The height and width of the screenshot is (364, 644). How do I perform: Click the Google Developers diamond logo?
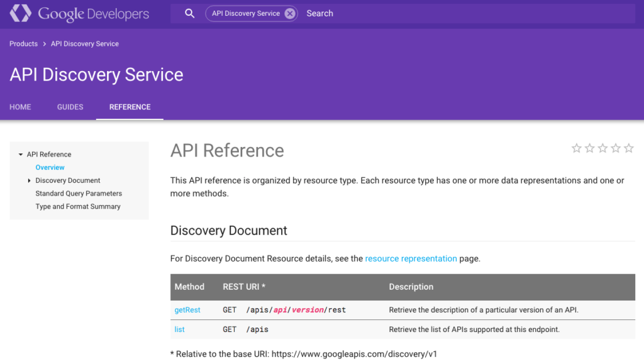pyautogui.click(x=19, y=13)
